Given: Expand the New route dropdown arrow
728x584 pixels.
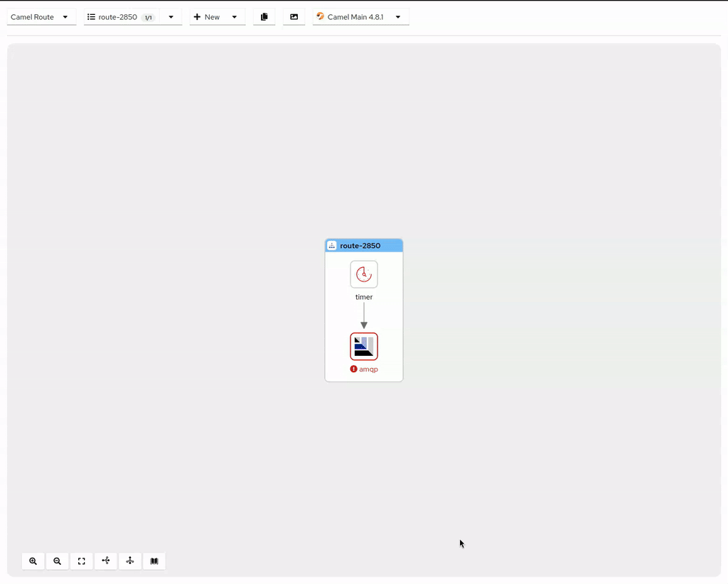Looking at the screenshot, I should (x=235, y=17).
